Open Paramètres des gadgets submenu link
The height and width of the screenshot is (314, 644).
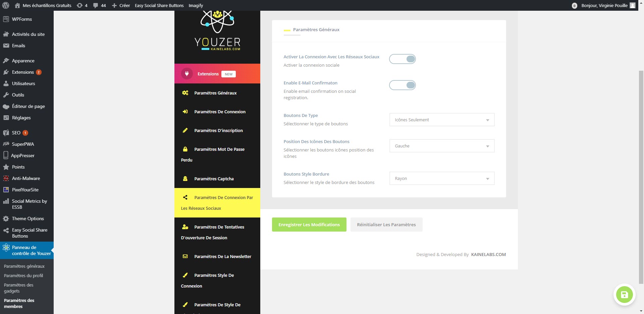19,288
